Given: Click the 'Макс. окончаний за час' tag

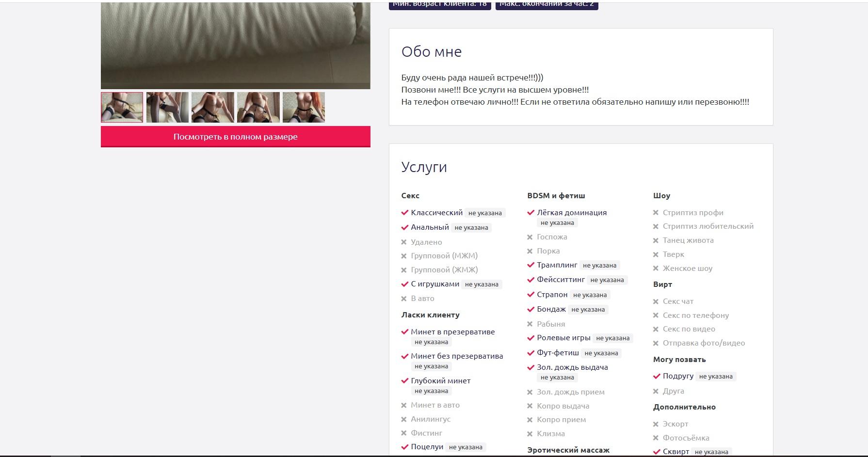Looking at the screenshot, I should (547, 5).
